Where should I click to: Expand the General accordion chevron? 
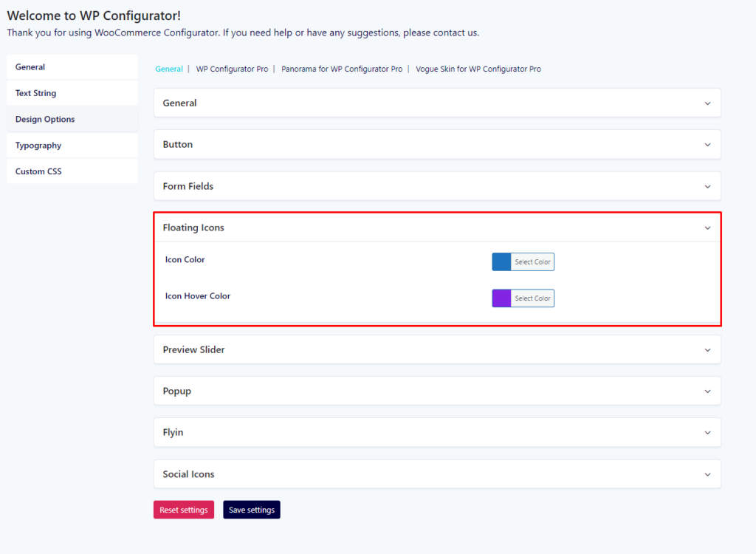tap(707, 103)
